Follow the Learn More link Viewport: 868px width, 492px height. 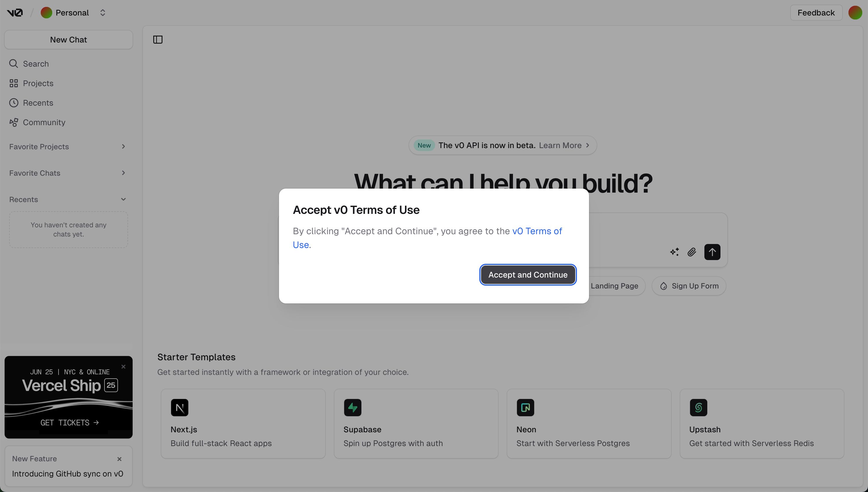pos(560,145)
